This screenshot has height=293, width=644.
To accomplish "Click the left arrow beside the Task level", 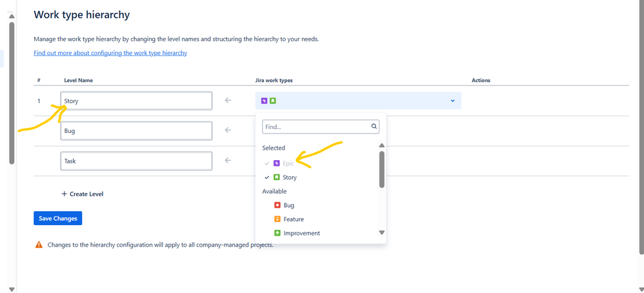I will 228,160.
